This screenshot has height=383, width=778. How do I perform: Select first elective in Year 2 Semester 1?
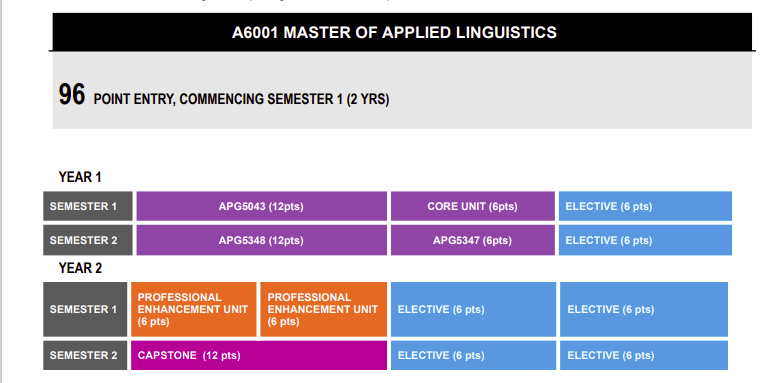pos(473,310)
